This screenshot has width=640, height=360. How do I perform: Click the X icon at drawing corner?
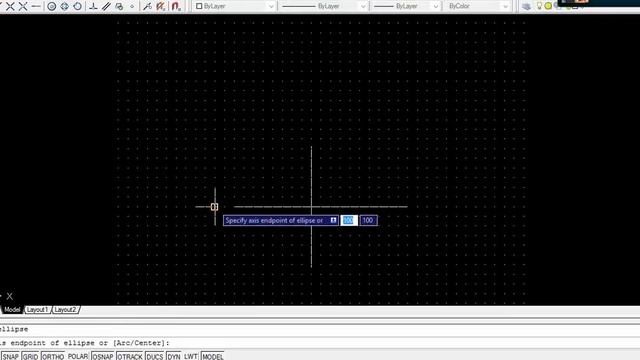[x=9, y=296]
